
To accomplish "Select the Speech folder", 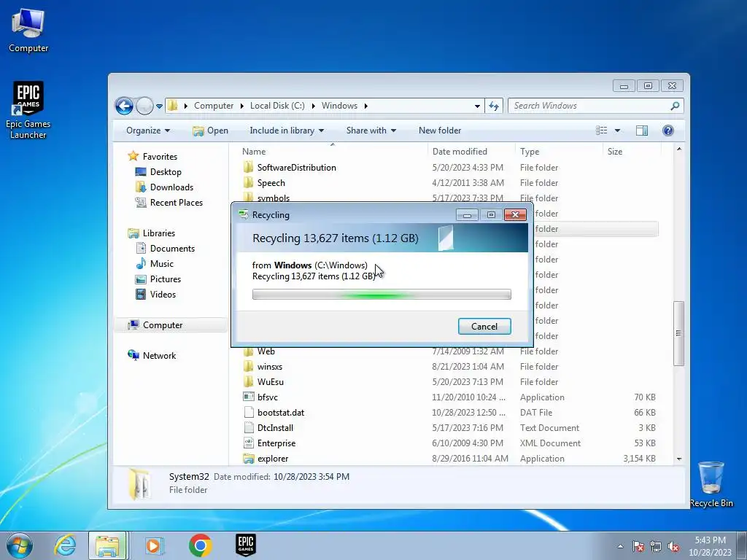I will pyautogui.click(x=271, y=183).
